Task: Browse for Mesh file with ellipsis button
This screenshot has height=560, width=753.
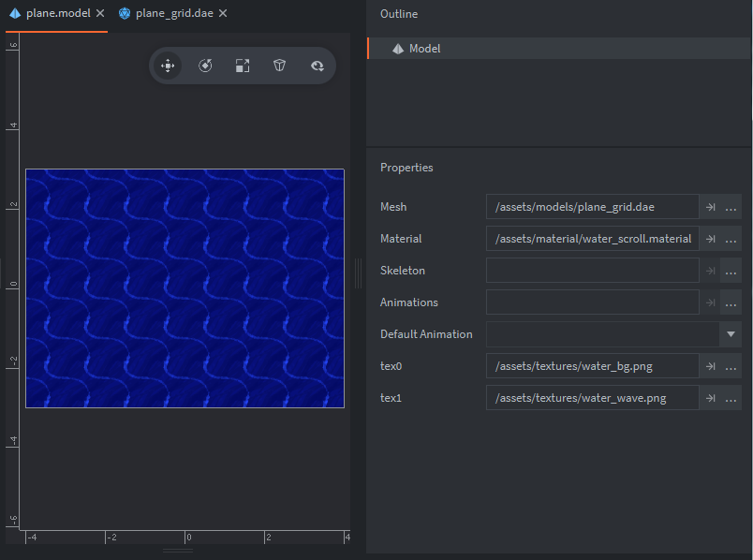Action: (x=731, y=207)
